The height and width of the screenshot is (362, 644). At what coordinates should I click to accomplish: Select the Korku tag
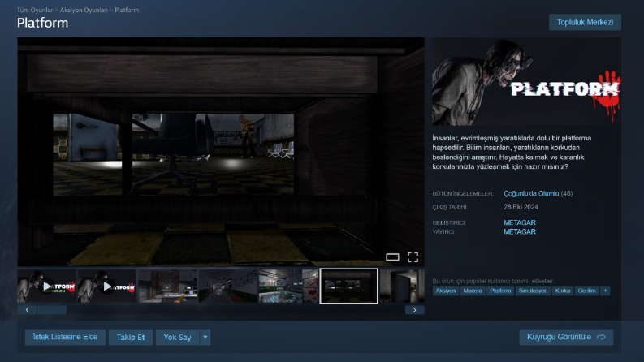click(562, 291)
